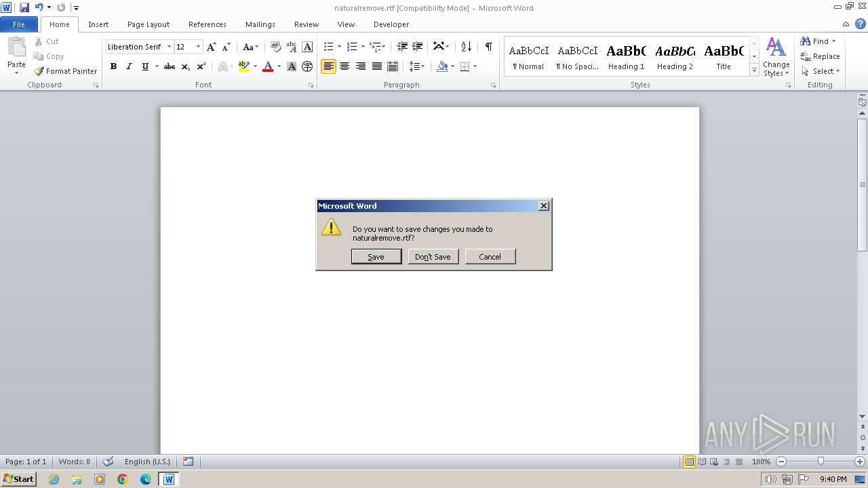Toggle Italic formatting

pos(129,66)
